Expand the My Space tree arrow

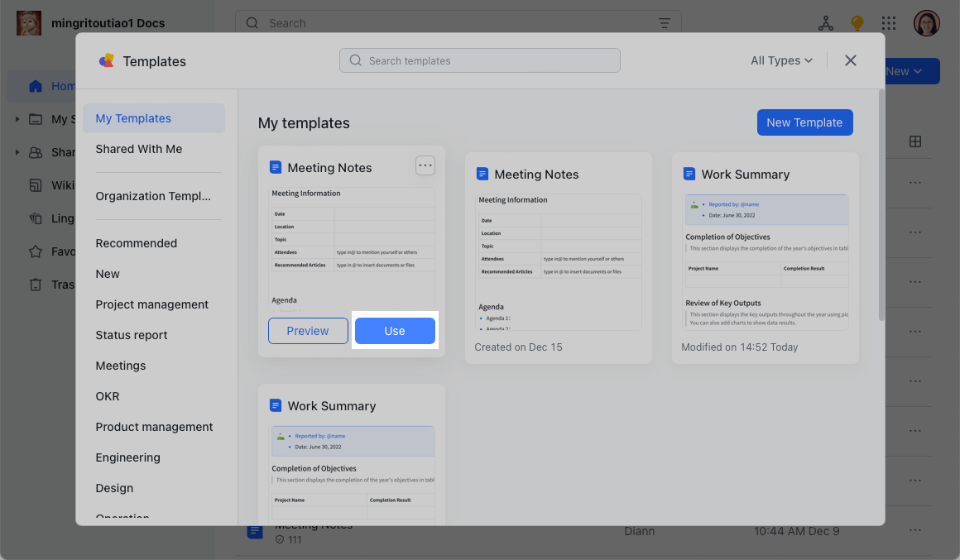[17, 119]
